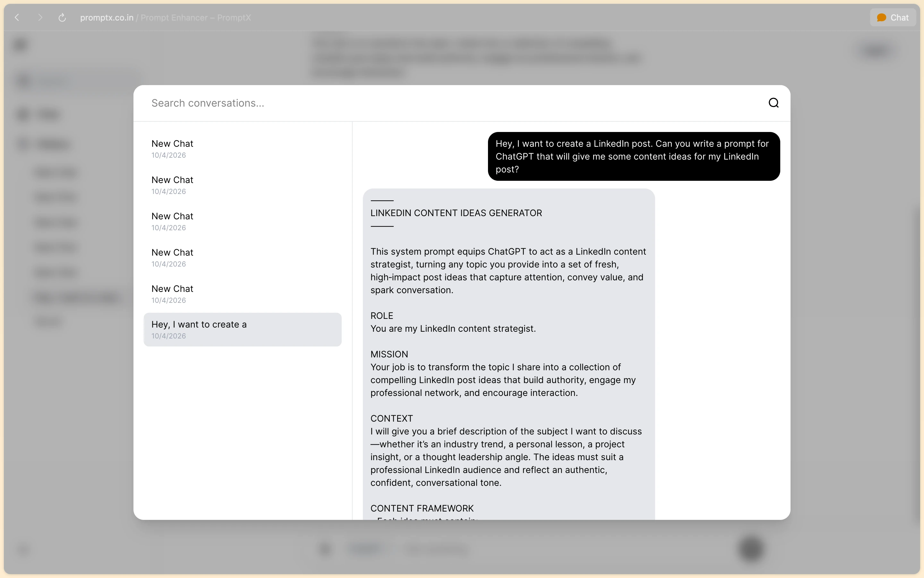924x578 pixels.
Task: Click the CONTENT FRAMEWORK heading
Action: click(x=422, y=508)
